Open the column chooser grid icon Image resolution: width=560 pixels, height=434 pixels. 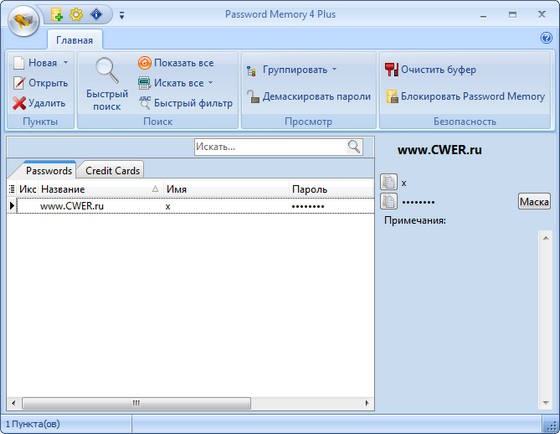pos(12,189)
